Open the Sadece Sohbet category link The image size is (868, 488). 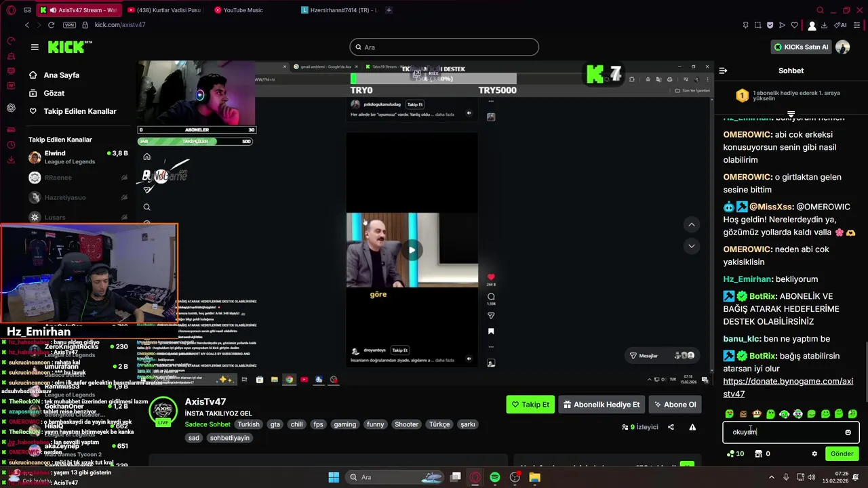coord(208,424)
